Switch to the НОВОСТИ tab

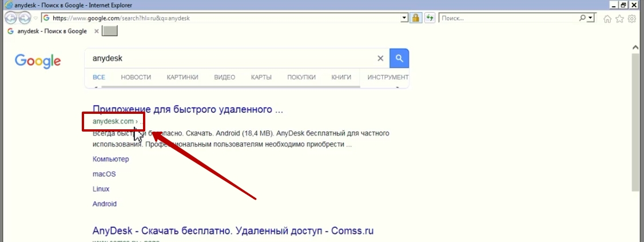(x=136, y=77)
